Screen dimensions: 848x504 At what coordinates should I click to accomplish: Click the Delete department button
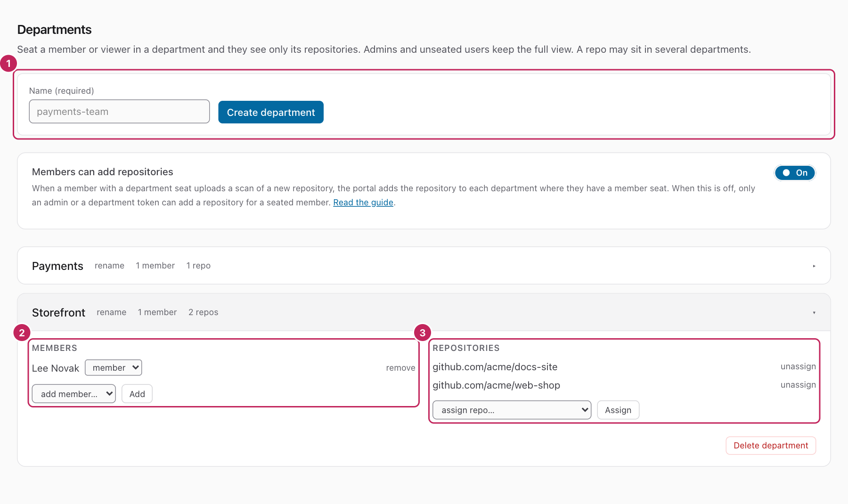771,446
